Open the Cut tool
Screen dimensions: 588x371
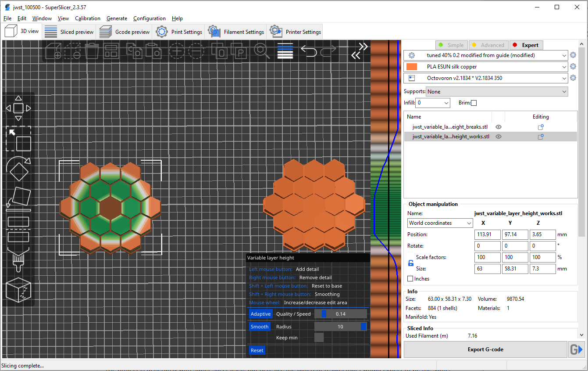18,229
